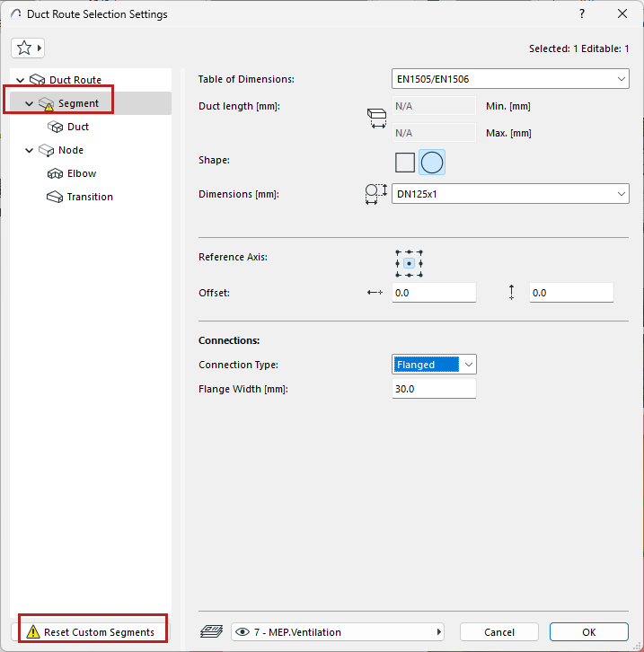Click the horizontal offset arrow icon

(x=375, y=293)
